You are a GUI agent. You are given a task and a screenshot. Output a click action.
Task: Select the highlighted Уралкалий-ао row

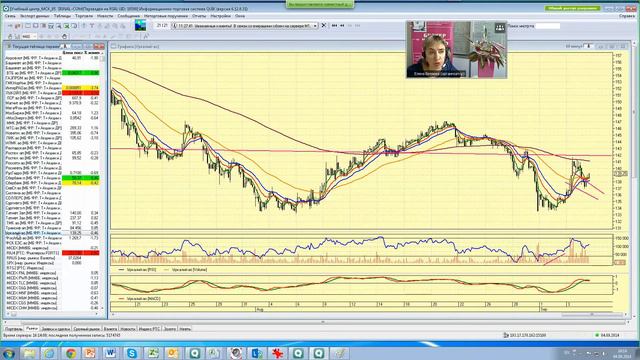tap(52, 233)
